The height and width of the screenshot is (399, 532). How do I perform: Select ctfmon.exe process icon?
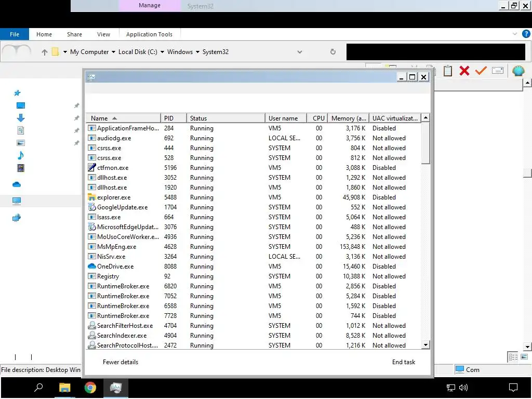pos(91,167)
